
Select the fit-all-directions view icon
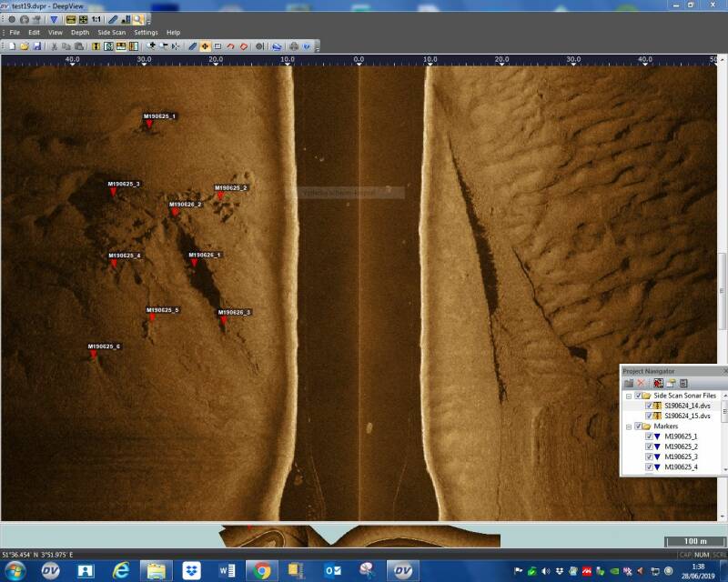point(83,19)
